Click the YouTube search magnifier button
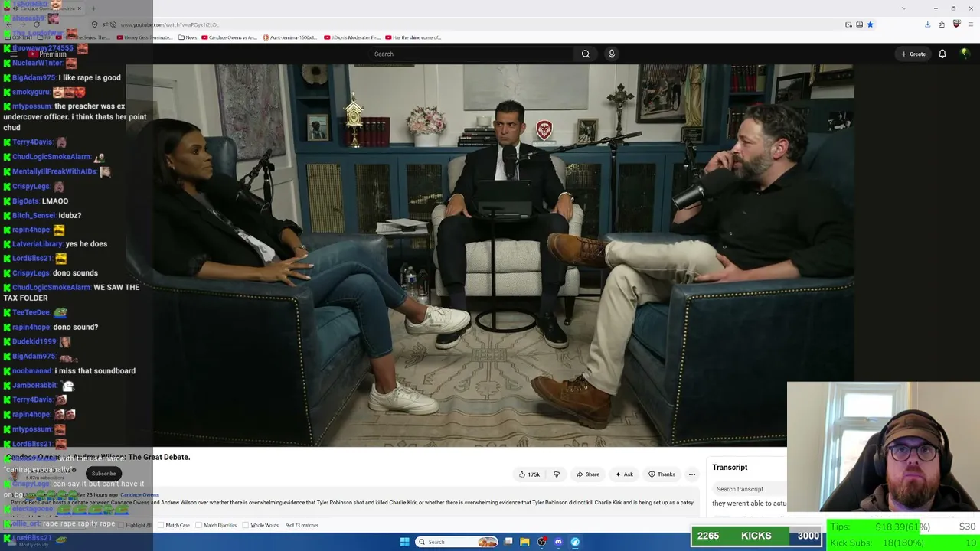The width and height of the screenshot is (980, 551). coord(586,54)
